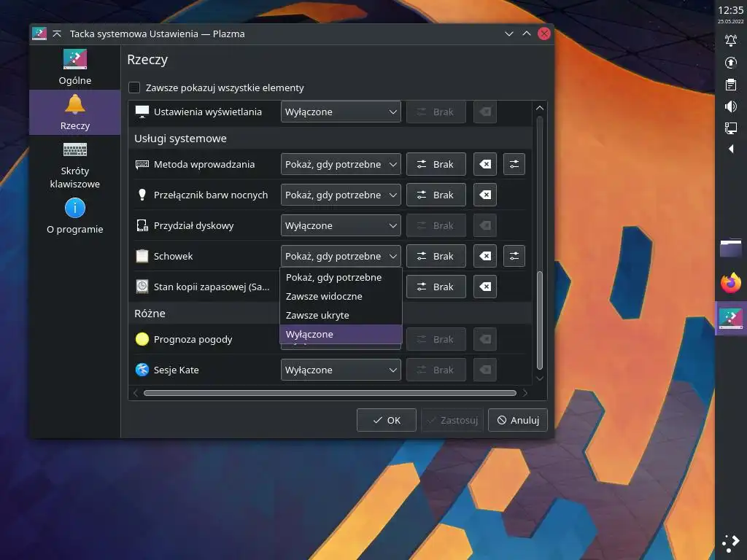Image resolution: width=747 pixels, height=560 pixels.
Task: Choose Zawsze widoczne option
Action: pyautogui.click(x=341, y=296)
